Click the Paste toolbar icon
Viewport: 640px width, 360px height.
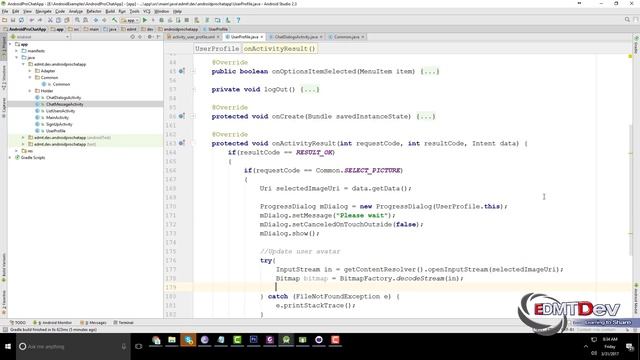point(67,20)
